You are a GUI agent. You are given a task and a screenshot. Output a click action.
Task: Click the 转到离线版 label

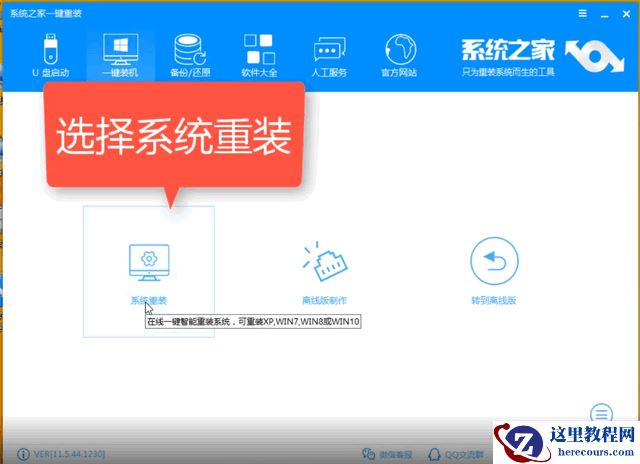point(494,301)
